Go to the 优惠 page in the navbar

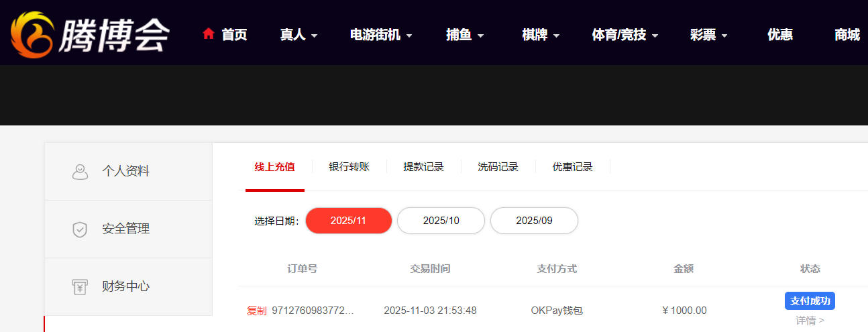coord(780,35)
